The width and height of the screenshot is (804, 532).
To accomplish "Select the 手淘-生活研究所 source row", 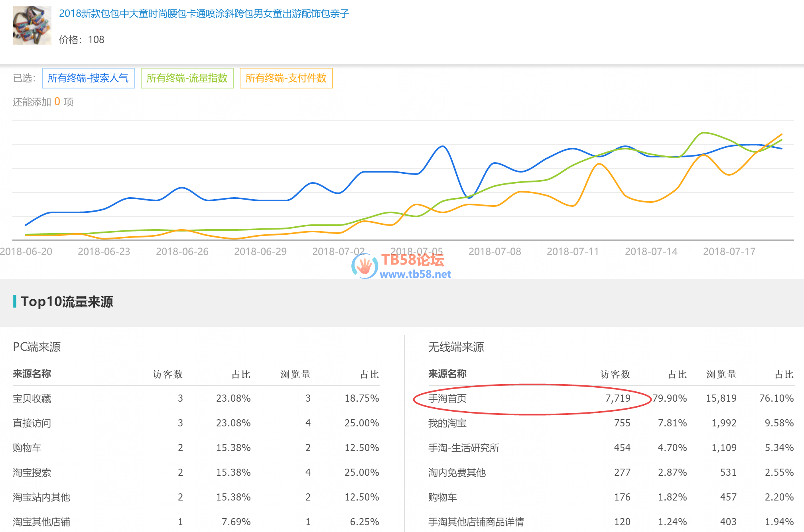I will pos(611,448).
